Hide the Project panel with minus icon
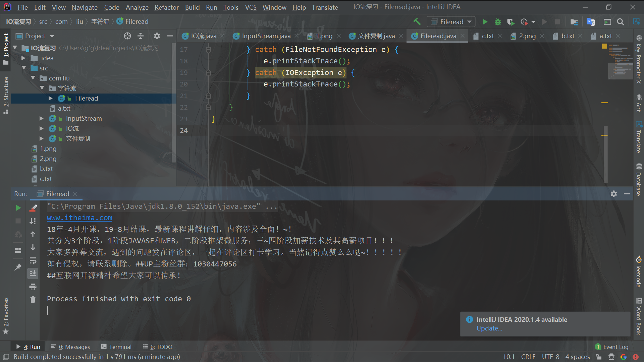The height and width of the screenshot is (362, 644). pos(170,36)
